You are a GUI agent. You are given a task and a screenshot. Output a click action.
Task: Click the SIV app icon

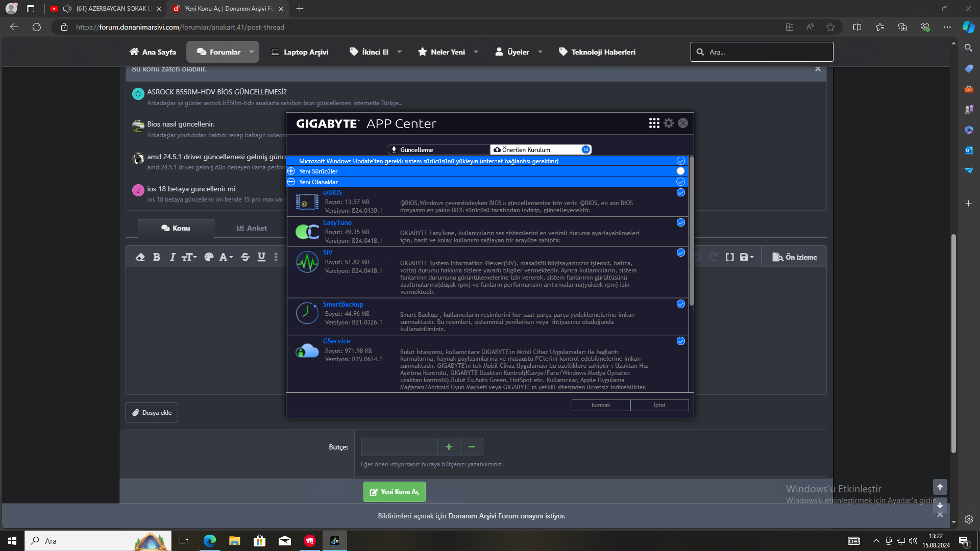click(x=307, y=262)
